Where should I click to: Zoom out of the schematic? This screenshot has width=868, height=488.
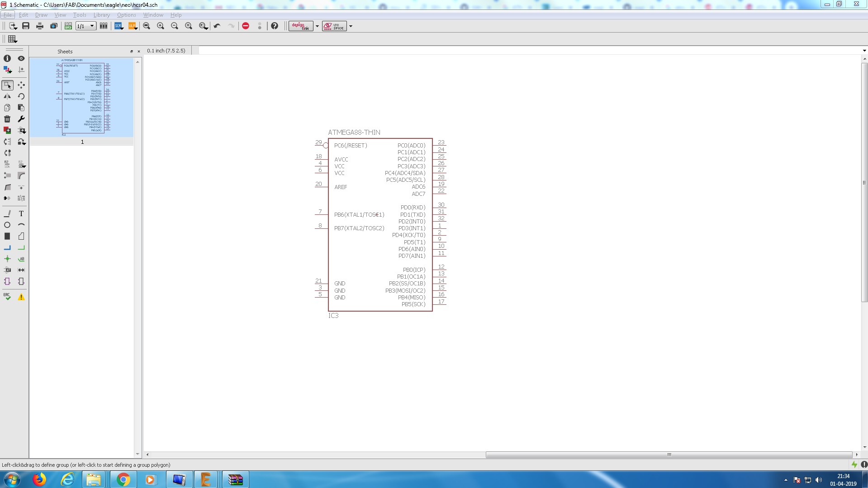coord(175,26)
